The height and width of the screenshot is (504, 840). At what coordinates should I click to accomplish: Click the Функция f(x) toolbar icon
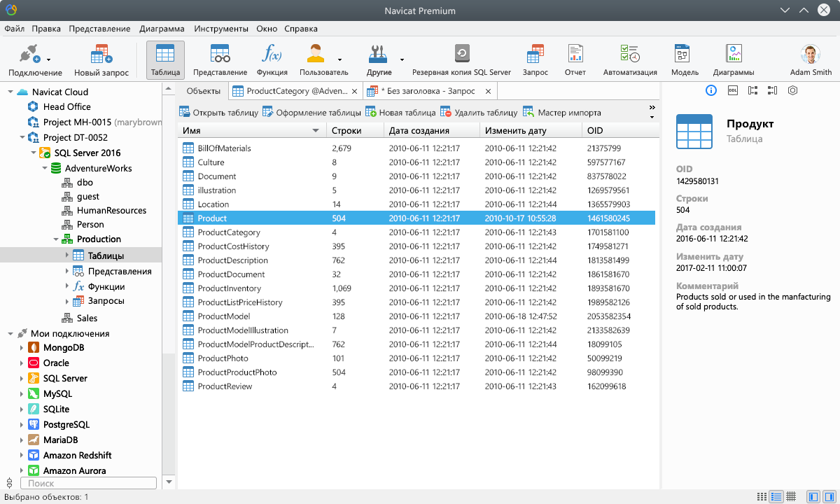tap(272, 60)
